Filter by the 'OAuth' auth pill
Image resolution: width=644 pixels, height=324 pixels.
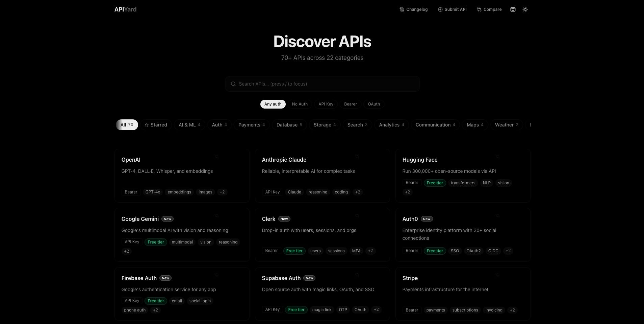click(374, 104)
